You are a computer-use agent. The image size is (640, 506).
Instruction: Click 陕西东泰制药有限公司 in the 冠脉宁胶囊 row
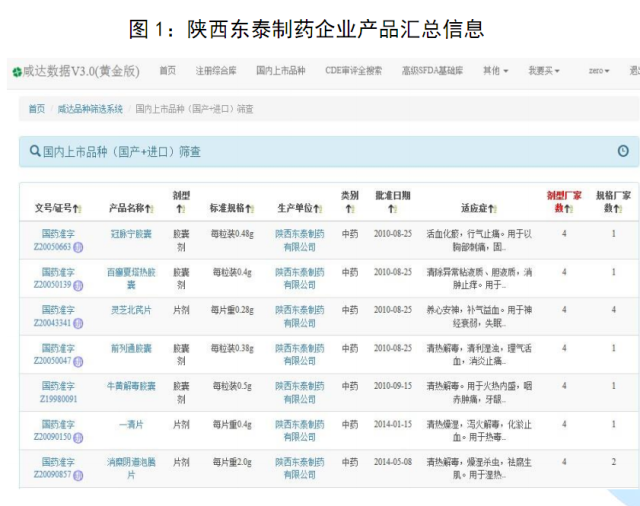pyautogui.click(x=300, y=240)
